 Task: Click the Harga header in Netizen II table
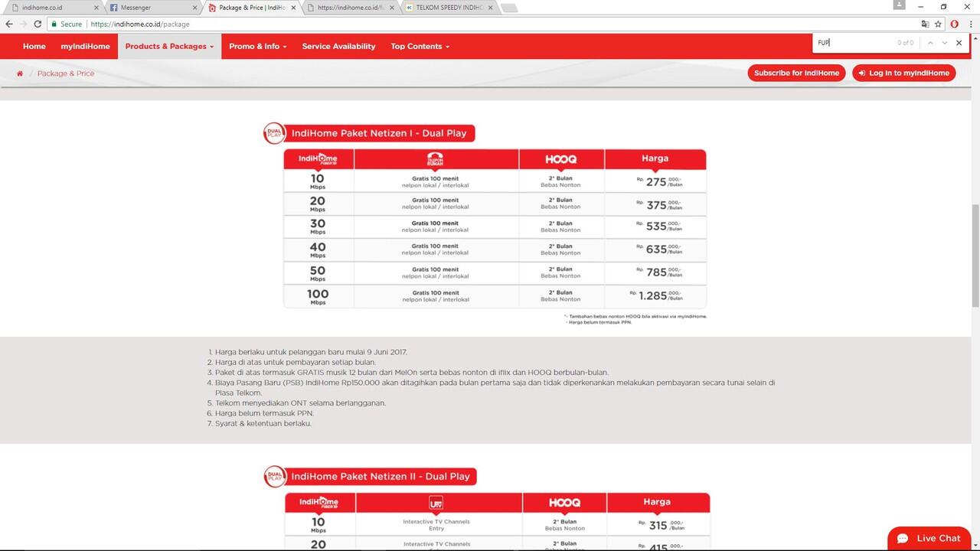click(657, 502)
